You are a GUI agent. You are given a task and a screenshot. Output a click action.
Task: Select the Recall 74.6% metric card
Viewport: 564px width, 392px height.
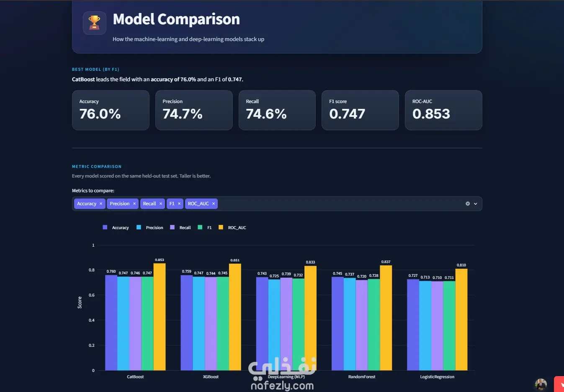(277, 110)
